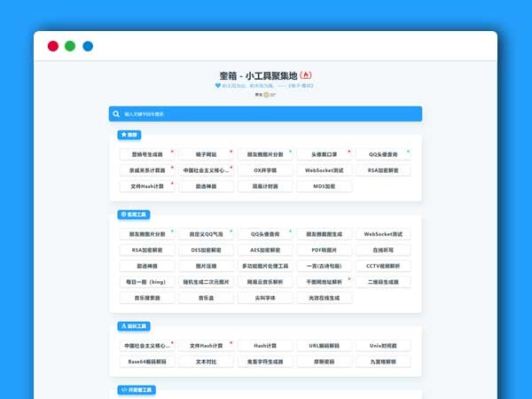Click the icon in 实用工具 section tag
This screenshot has width=532, height=399.
123,215
